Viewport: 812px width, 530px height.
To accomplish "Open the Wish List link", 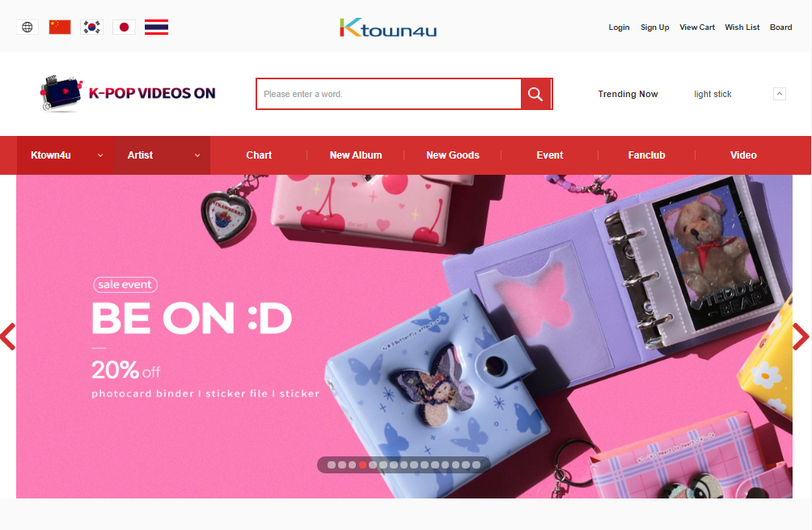I will tap(742, 28).
